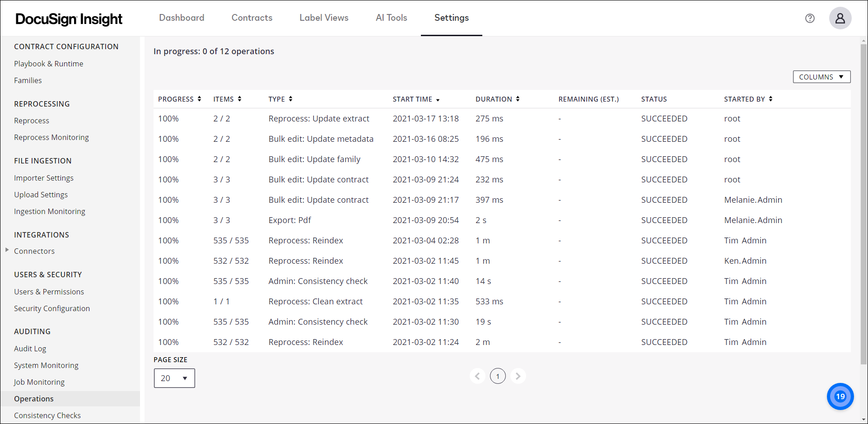The width and height of the screenshot is (868, 424).
Task: Click the sort icon on the DURATION column
Action: pyautogui.click(x=518, y=99)
